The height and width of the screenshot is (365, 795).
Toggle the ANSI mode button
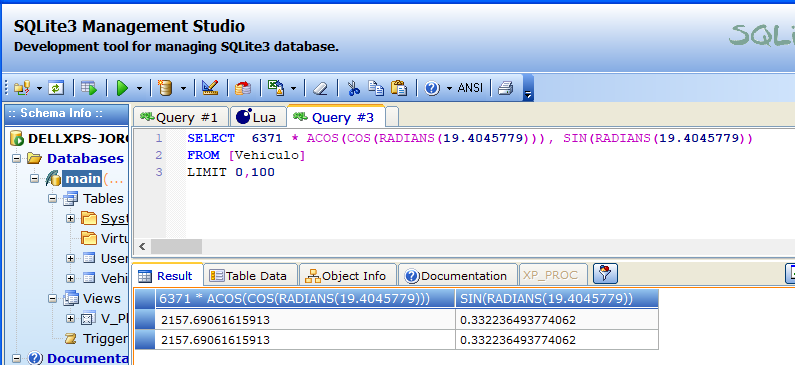470,88
